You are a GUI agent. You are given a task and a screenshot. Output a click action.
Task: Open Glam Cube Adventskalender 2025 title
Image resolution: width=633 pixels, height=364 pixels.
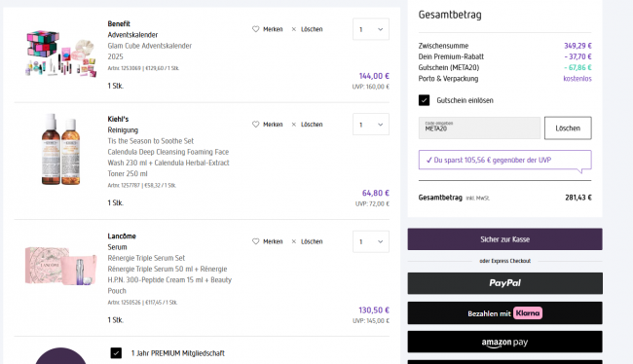point(150,52)
